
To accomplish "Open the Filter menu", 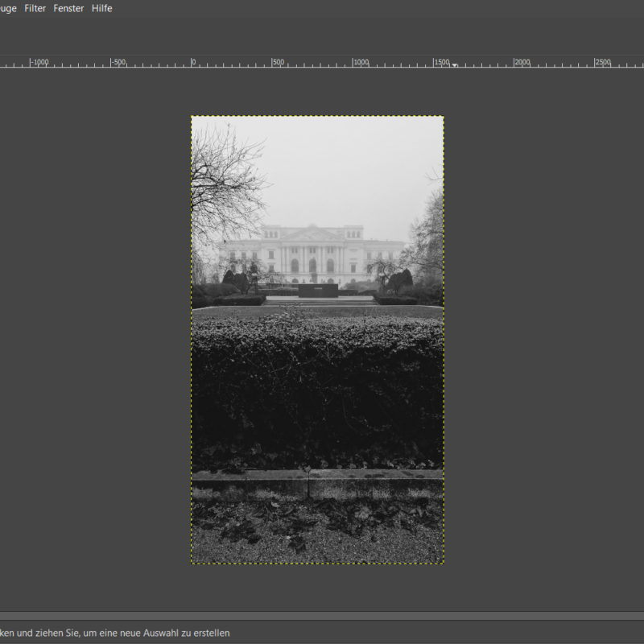I will [x=35, y=8].
